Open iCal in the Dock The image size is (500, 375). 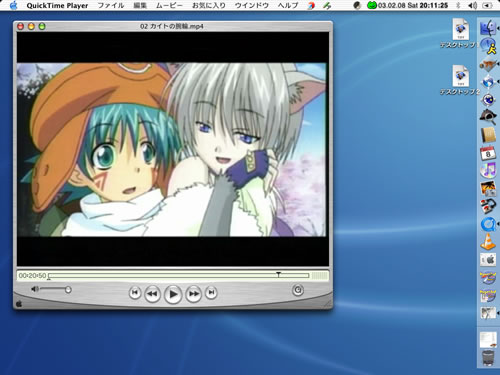click(x=488, y=153)
